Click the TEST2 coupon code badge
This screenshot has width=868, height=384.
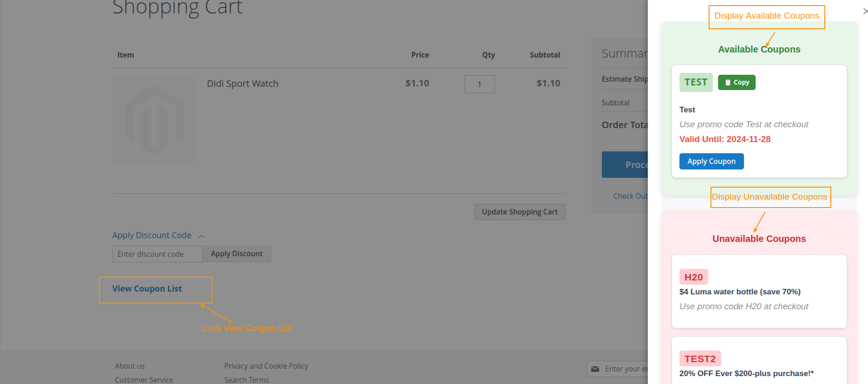[700, 358]
